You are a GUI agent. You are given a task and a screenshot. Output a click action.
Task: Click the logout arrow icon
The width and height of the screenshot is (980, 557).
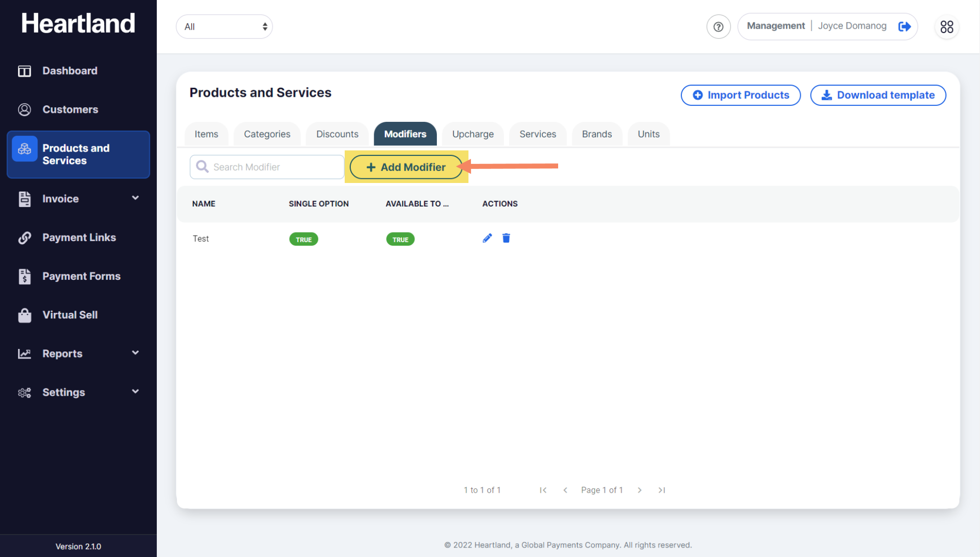(904, 27)
